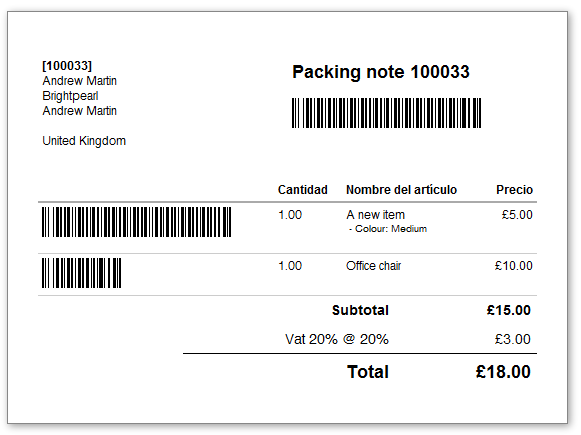The height and width of the screenshot is (435, 581).
Task: Click the Brightpearl company name
Action: [70, 96]
